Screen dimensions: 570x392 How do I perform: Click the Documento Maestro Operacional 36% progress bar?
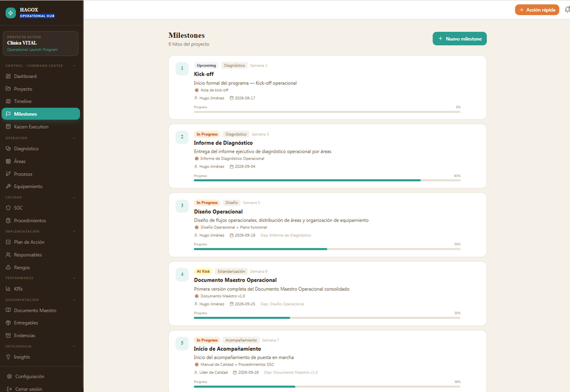327,317
